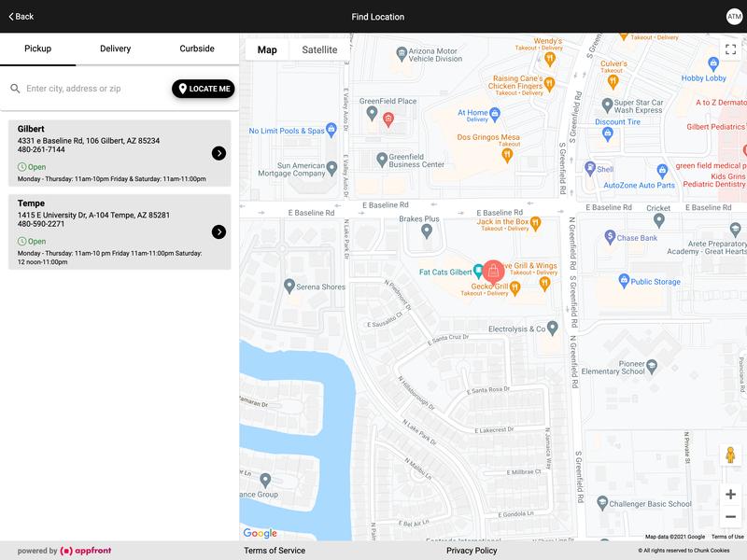Open map Terms of Use link

point(727,537)
